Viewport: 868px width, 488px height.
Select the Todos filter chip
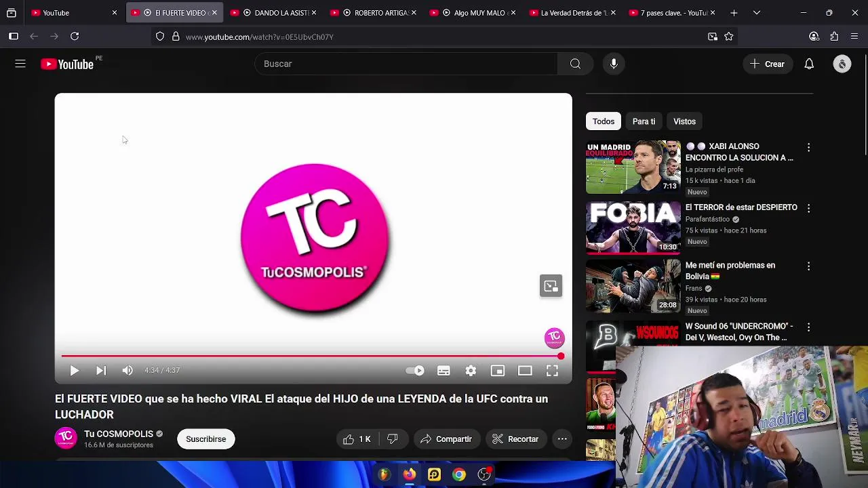pyautogui.click(x=604, y=121)
